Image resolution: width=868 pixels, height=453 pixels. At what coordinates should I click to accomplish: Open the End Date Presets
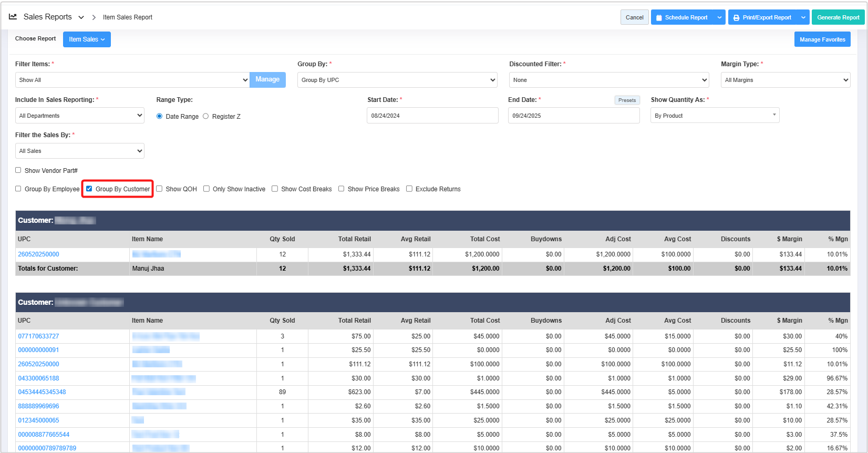626,100
